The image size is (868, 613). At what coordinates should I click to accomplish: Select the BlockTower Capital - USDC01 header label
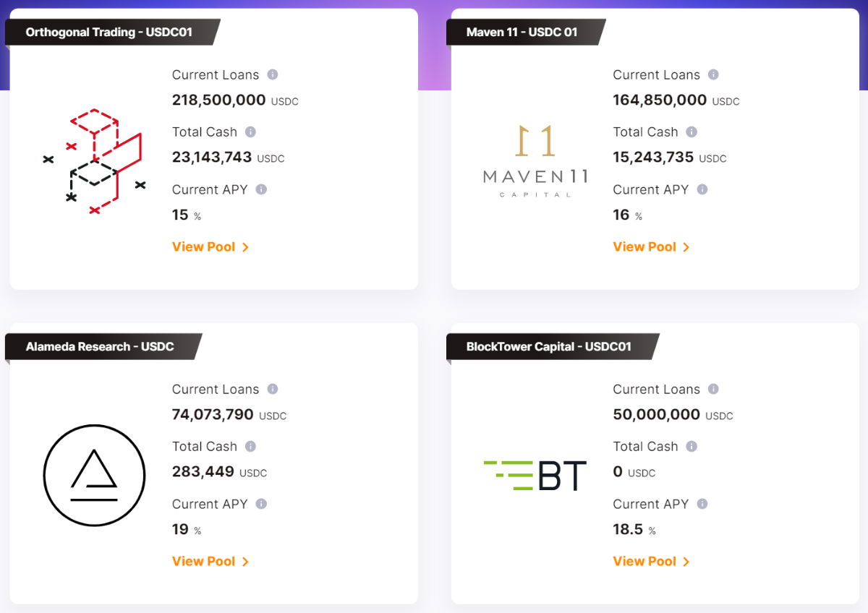click(x=549, y=347)
